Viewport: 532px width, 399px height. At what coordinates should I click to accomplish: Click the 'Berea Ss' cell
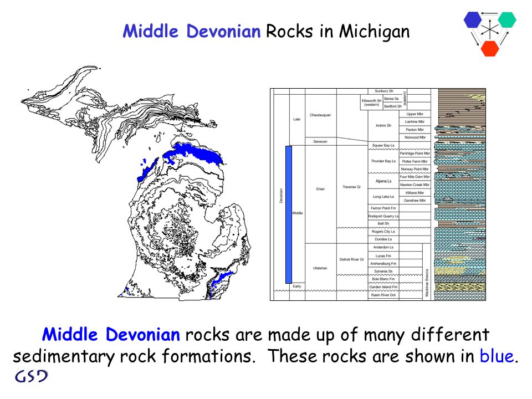pyautogui.click(x=391, y=99)
